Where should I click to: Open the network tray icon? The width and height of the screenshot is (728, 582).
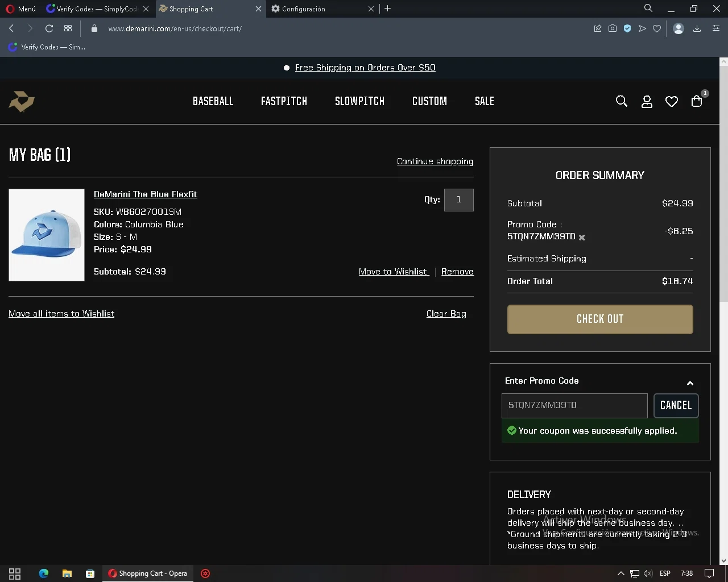click(635, 573)
